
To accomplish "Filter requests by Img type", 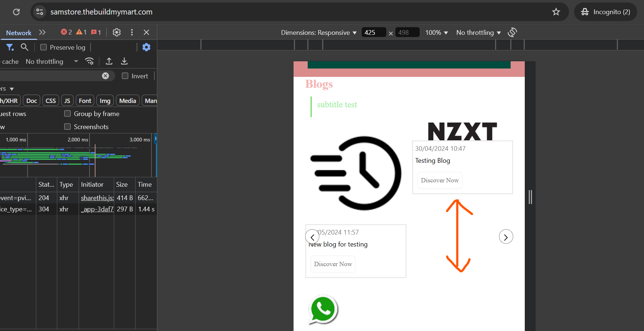I will pyautogui.click(x=105, y=101).
